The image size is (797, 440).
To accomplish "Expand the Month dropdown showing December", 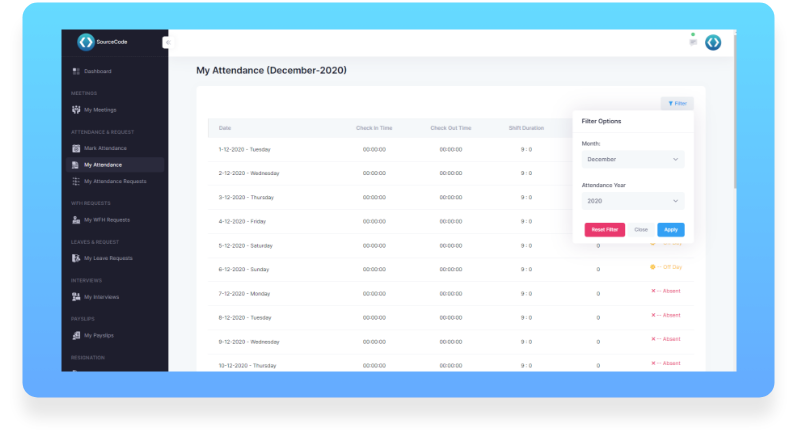I will (632, 159).
